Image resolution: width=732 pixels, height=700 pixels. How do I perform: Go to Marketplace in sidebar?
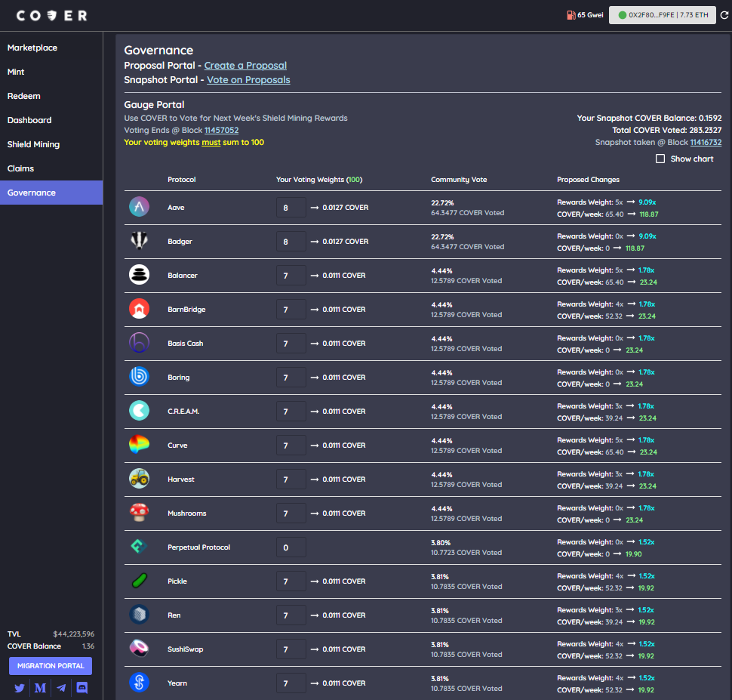51,48
